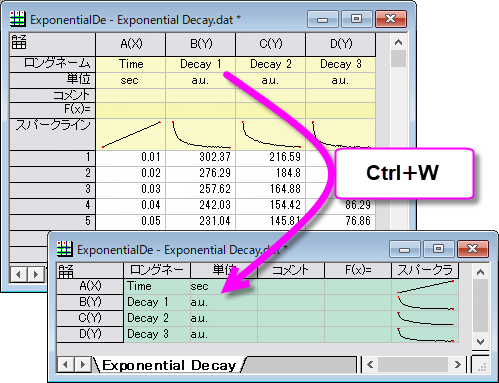Select cell with value 302.37
499x383 pixels.
pos(201,157)
